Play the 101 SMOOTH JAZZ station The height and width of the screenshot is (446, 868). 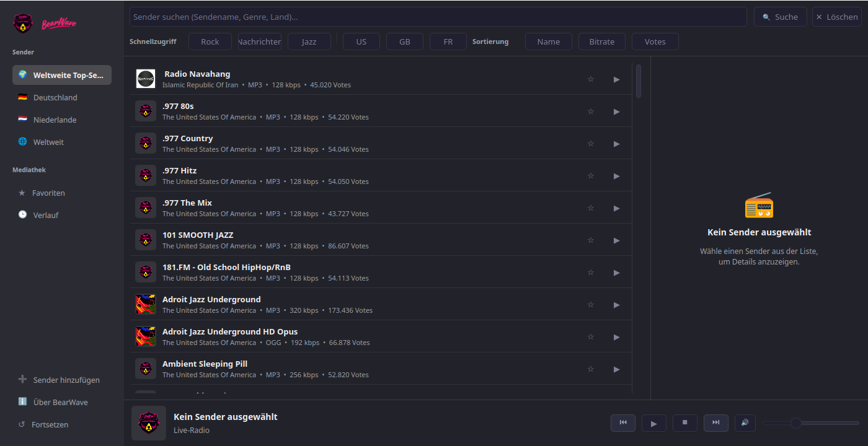click(x=616, y=240)
